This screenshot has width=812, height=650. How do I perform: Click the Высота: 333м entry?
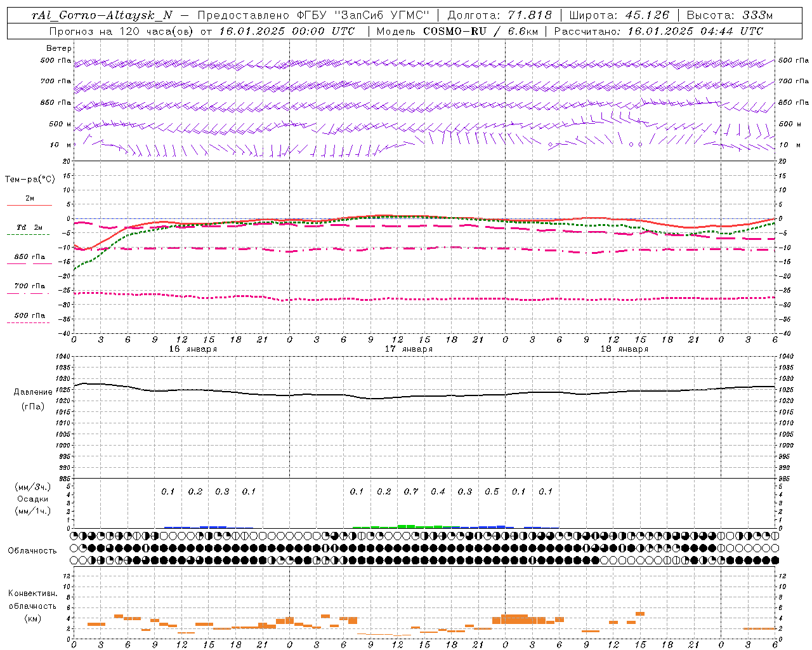(730, 15)
